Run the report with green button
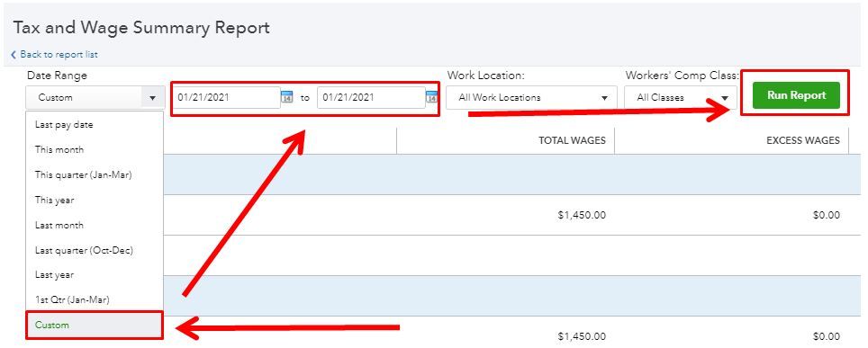The image size is (868, 348). pos(796,95)
